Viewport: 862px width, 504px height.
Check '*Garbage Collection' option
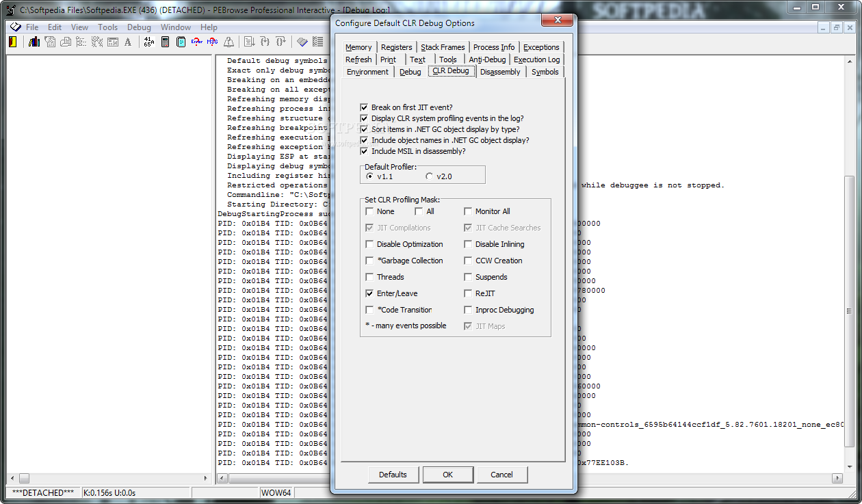point(369,261)
